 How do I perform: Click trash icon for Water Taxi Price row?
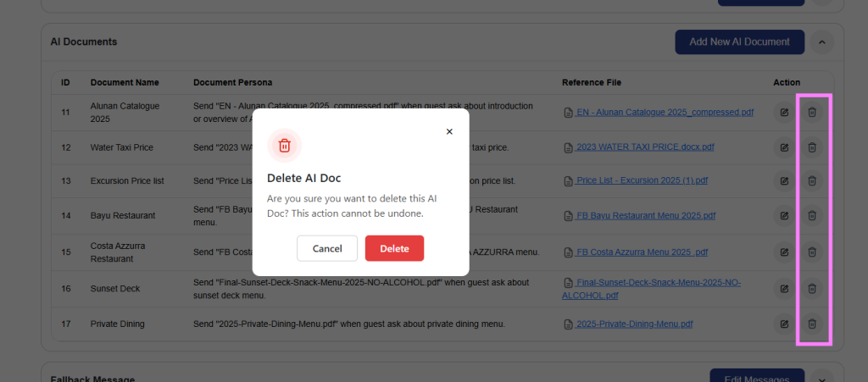click(811, 147)
